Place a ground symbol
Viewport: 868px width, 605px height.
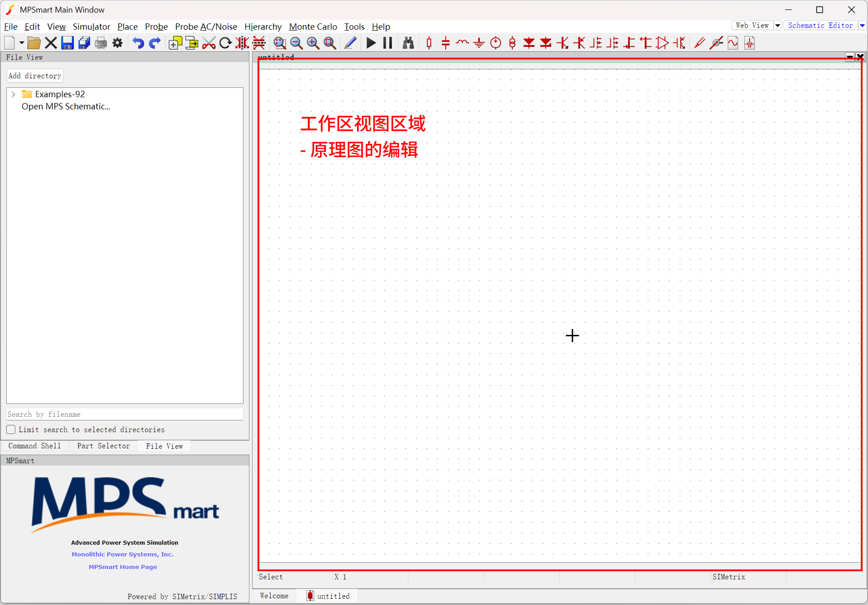click(x=479, y=43)
